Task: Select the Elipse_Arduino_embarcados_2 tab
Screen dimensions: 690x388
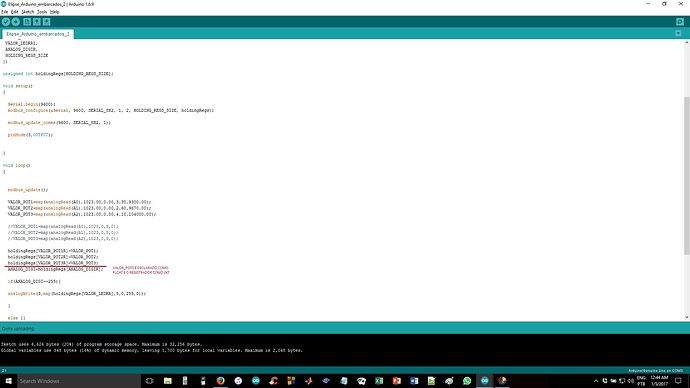Action: coord(38,34)
